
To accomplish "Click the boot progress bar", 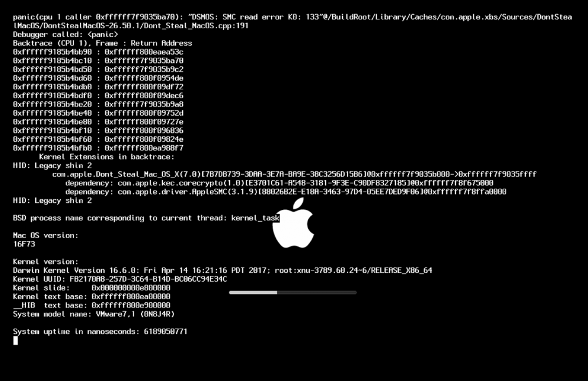I will tap(292, 292).
